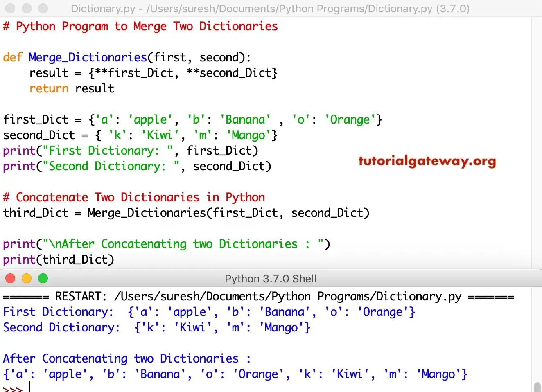Click the 'Python 3.7.0 Shell' title text
This screenshot has height=392, width=542.
point(271,279)
